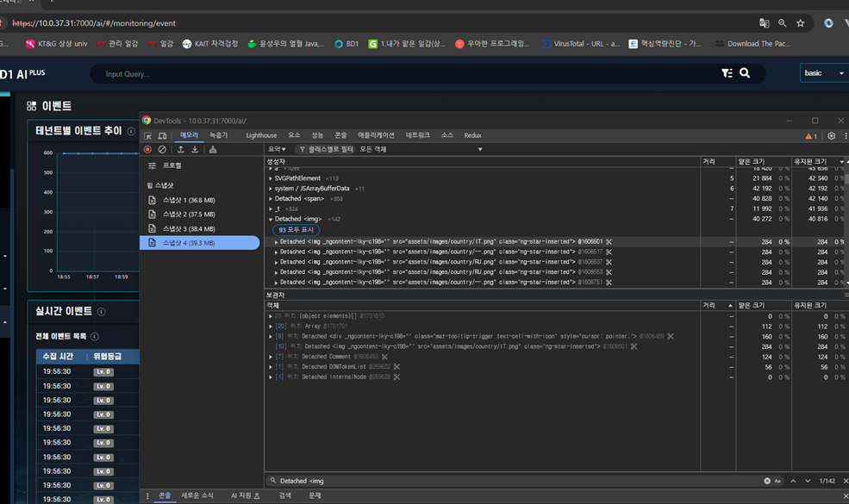
Task: Click the collect garbage broom icon
Action: [x=213, y=150]
